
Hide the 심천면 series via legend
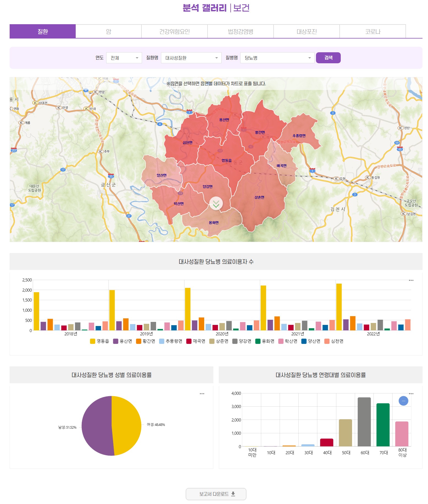pos(334,341)
